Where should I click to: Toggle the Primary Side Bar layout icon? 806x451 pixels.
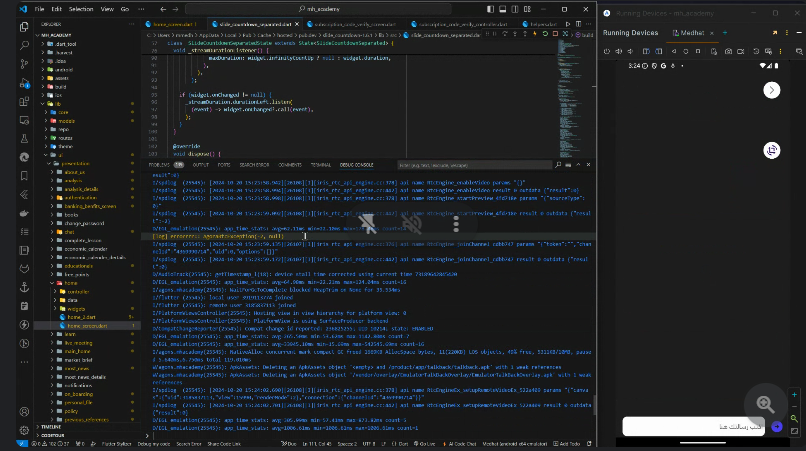tap(490, 9)
